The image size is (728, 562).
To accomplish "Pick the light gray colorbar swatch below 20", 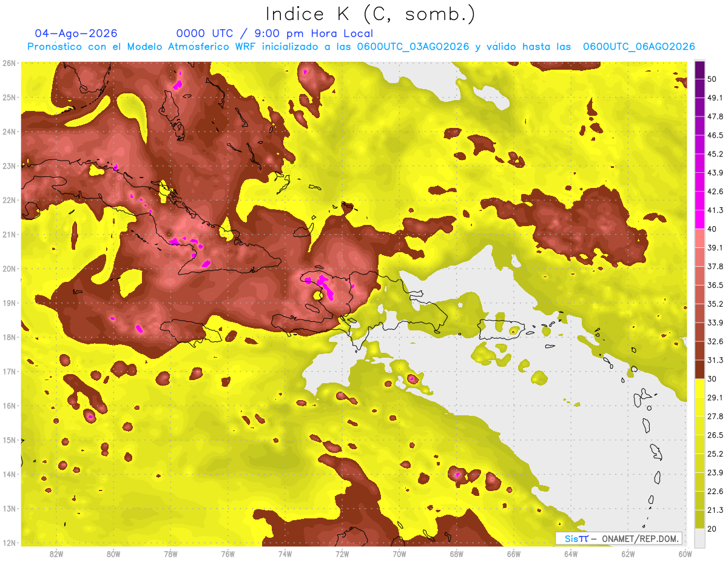I will (699, 537).
